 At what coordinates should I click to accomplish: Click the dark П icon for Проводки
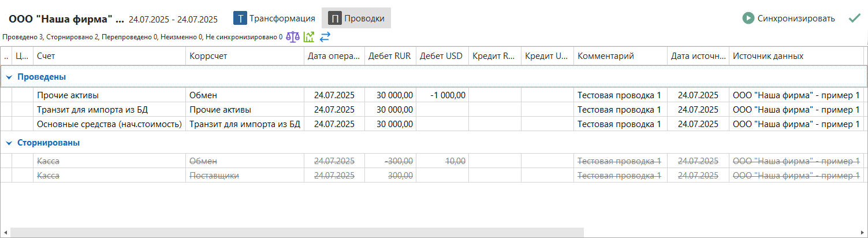pos(335,18)
